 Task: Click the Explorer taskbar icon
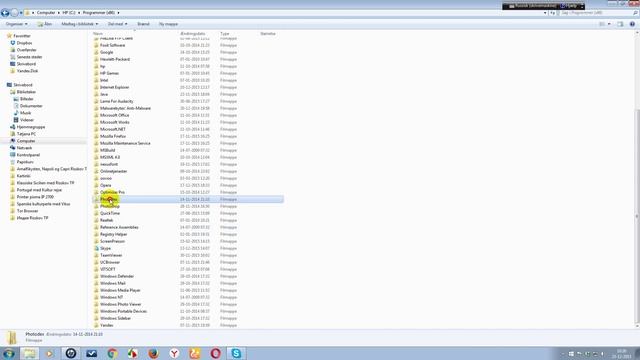pyautogui.click(x=29, y=353)
